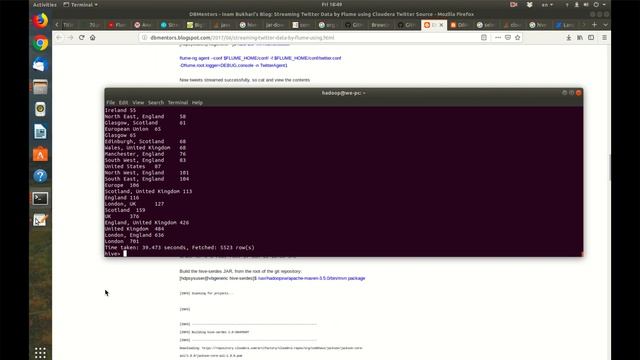Click 'London 701' terminal output row
640x360 pixels.
coord(122,241)
